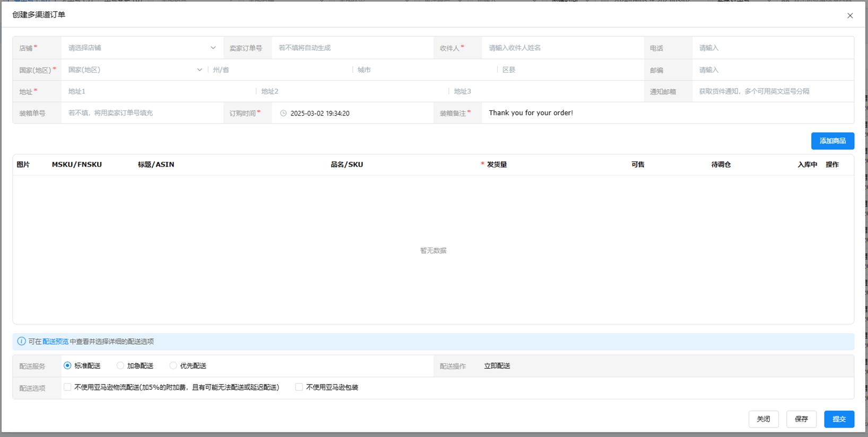Screen dimensions: 868x437
Task: Click the 收件人 recipient name field
Action: coord(562,48)
